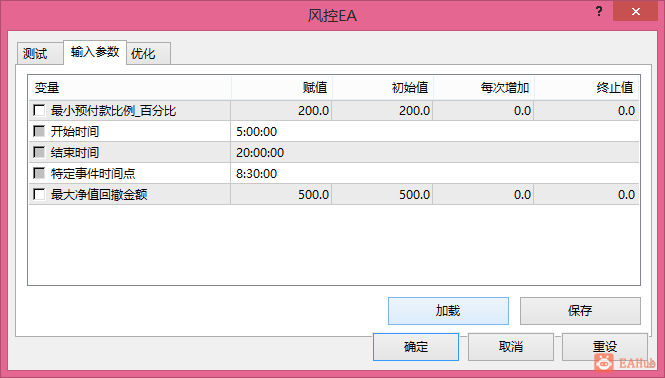Select the 5:00:00 start time value
Screen dimensions: 665x378
[257, 132]
